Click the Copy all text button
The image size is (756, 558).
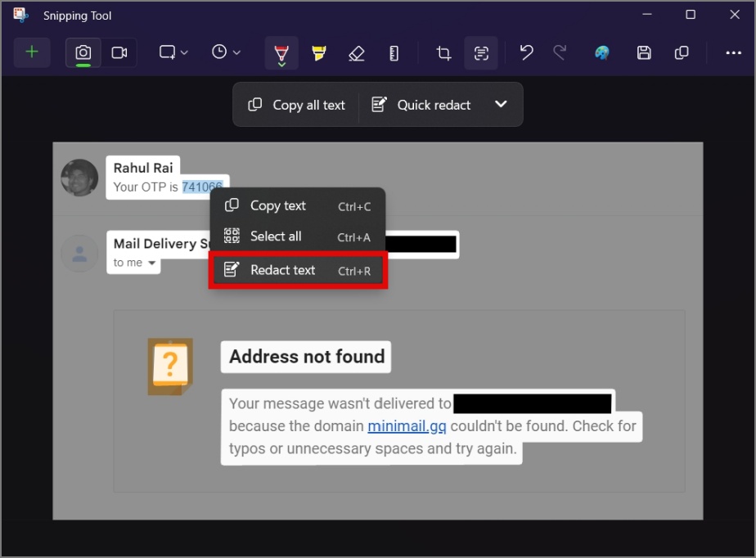[296, 105]
